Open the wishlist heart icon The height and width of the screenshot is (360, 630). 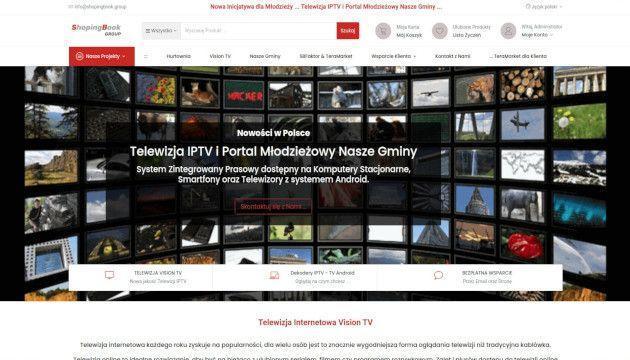pos(440,31)
